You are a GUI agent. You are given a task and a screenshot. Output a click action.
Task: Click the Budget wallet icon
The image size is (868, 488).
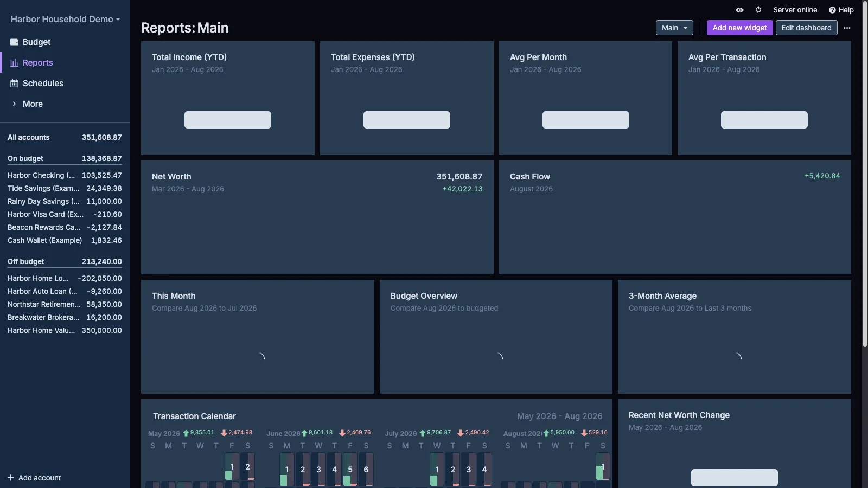tap(15, 42)
